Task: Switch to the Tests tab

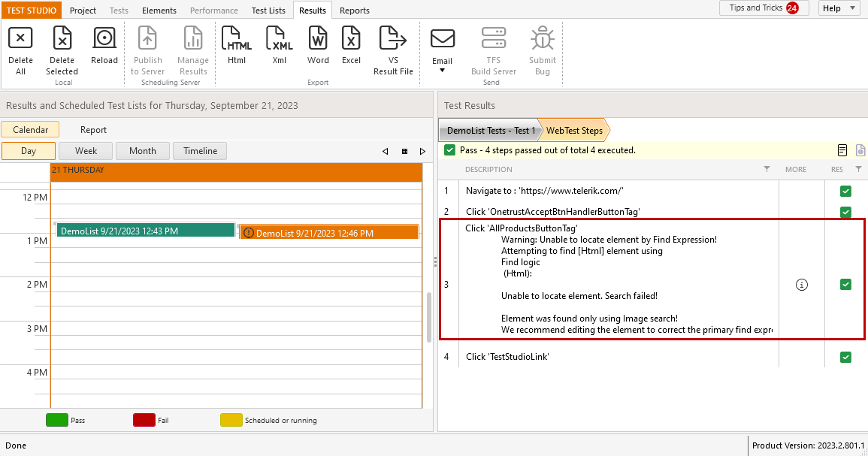Action: coord(119,10)
